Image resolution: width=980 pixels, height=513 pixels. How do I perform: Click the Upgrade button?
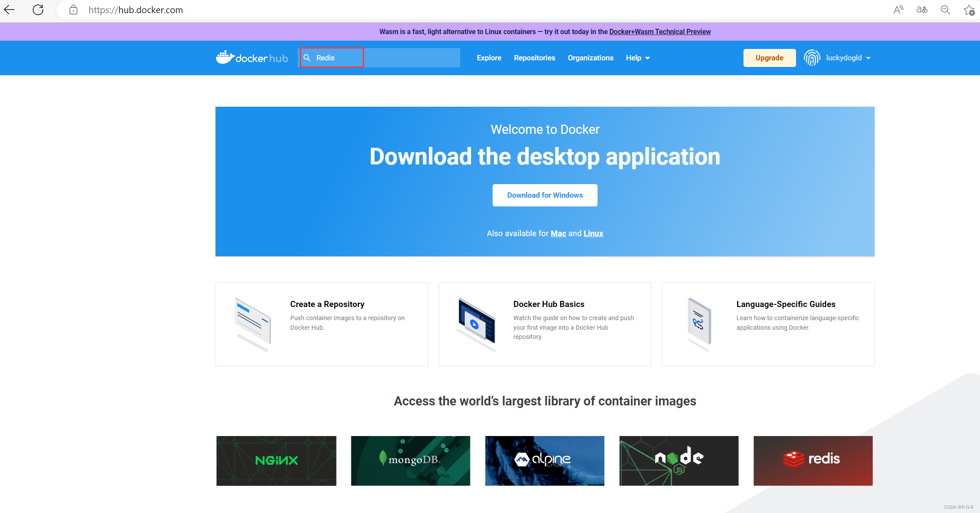coord(769,58)
